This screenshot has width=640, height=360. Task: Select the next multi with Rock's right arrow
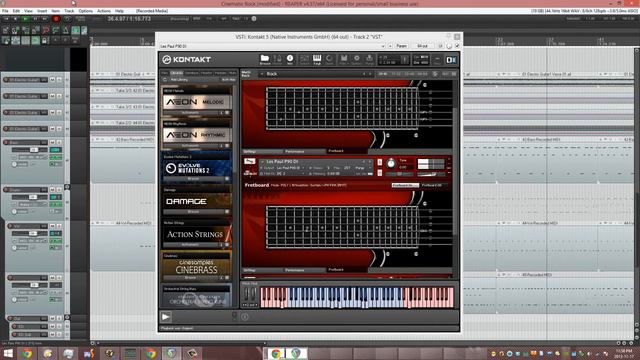tap(370, 74)
